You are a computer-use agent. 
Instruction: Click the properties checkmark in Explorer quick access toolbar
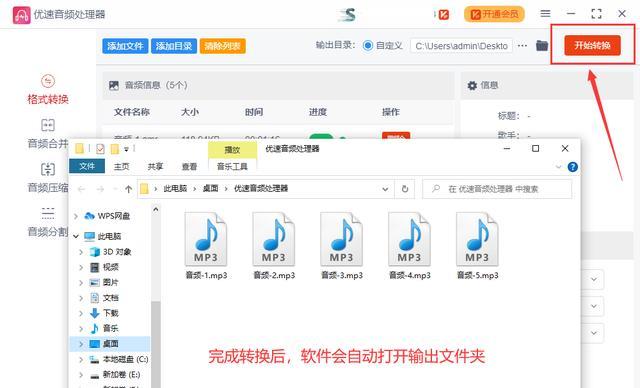coord(100,149)
